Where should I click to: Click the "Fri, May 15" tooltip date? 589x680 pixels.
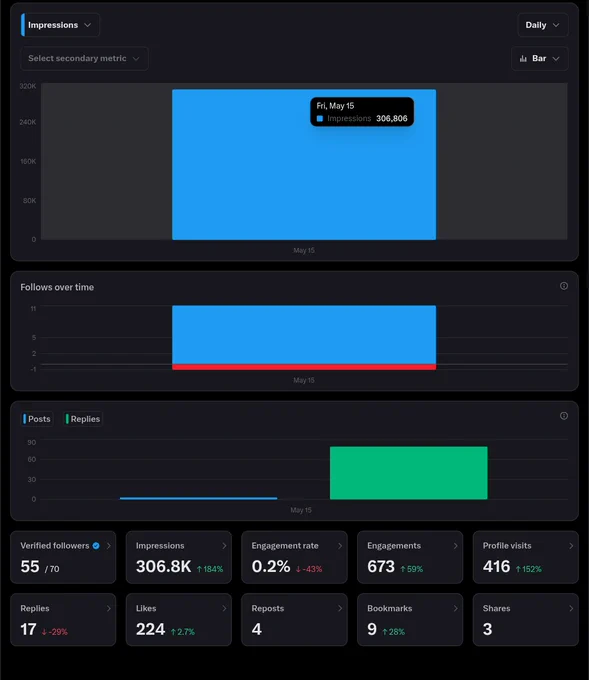coord(335,106)
